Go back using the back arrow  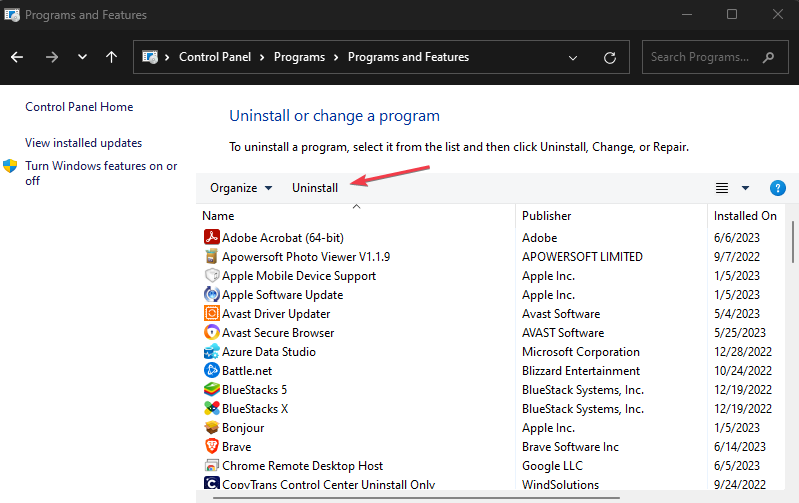(x=18, y=57)
